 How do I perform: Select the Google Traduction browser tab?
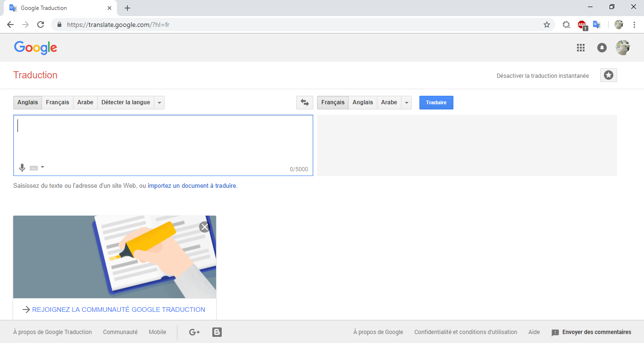[x=60, y=8]
